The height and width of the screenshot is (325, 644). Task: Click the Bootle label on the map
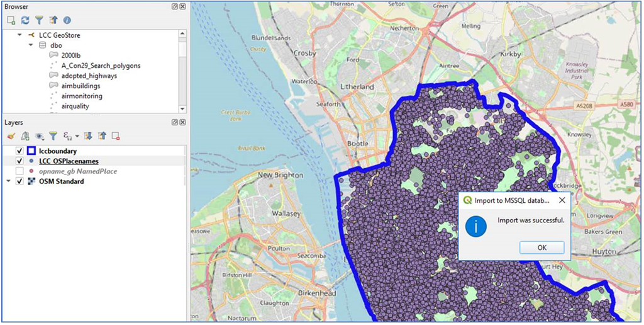click(x=358, y=144)
